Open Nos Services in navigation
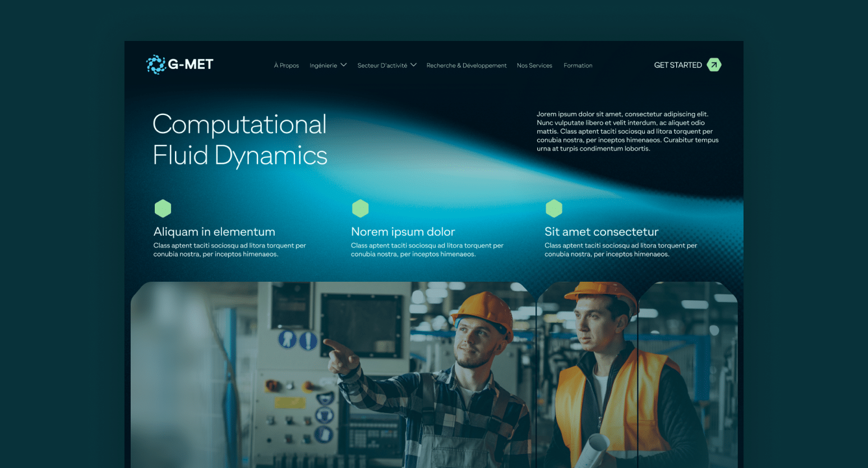868x468 pixels. point(534,66)
